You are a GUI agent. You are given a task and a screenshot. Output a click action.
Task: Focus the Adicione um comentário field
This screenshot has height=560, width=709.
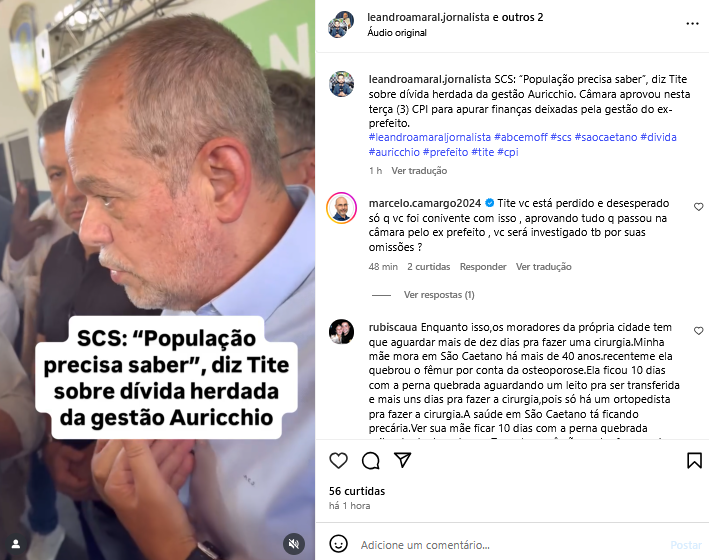(511, 545)
